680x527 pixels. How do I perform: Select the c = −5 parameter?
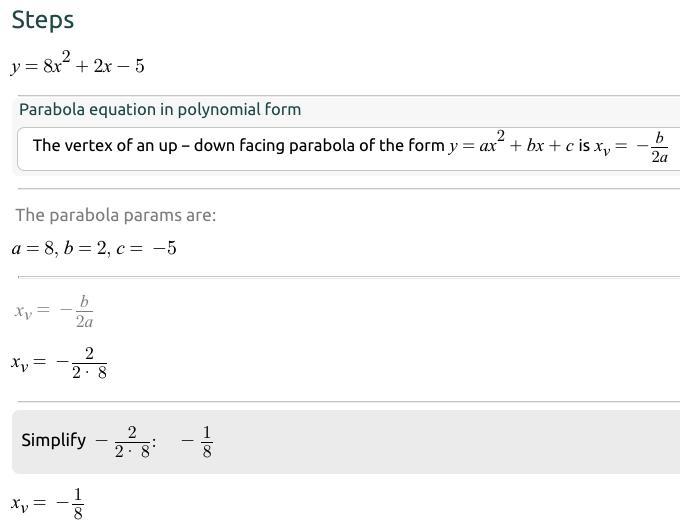coord(147,249)
